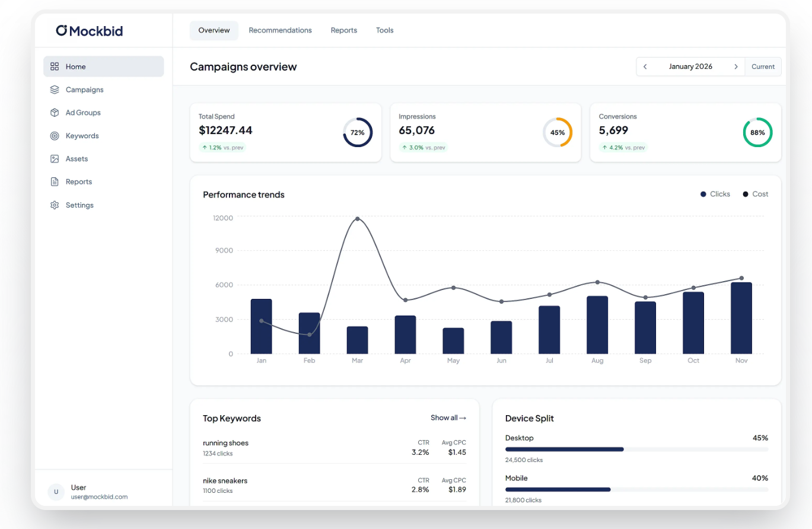Click the Show all keywords link
The image size is (812, 529).
click(448, 418)
